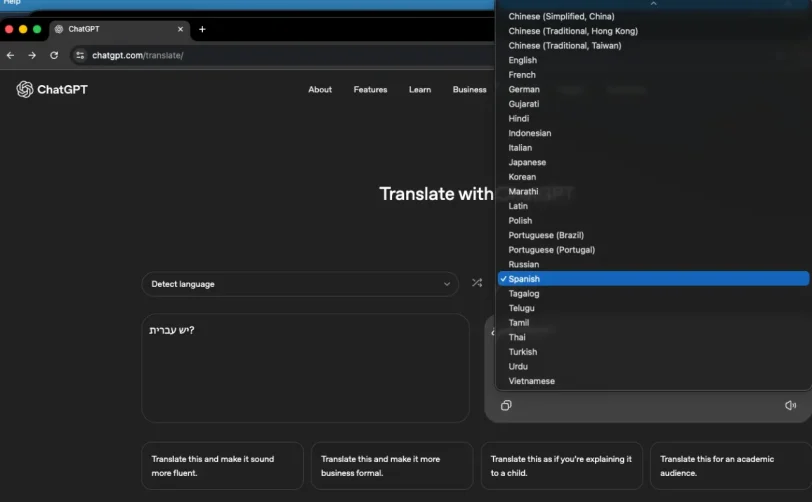Select Vietnamese in the language list
812x502 pixels.
pos(654,381)
